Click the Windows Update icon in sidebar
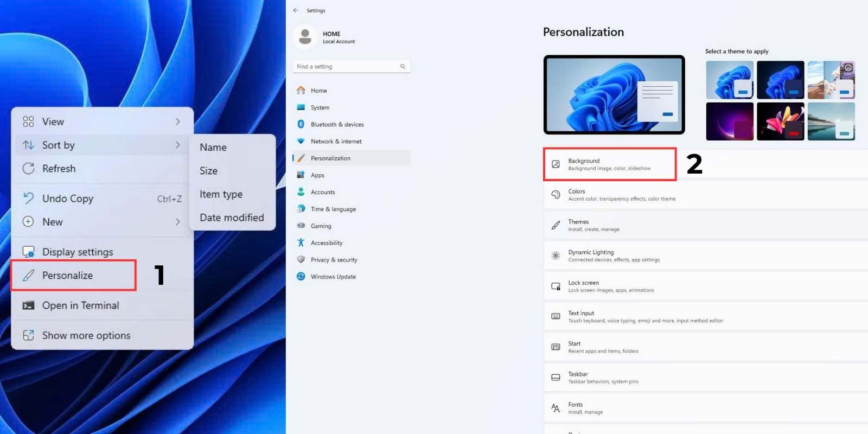Image resolution: width=868 pixels, height=434 pixels. (x=301, y=277)
